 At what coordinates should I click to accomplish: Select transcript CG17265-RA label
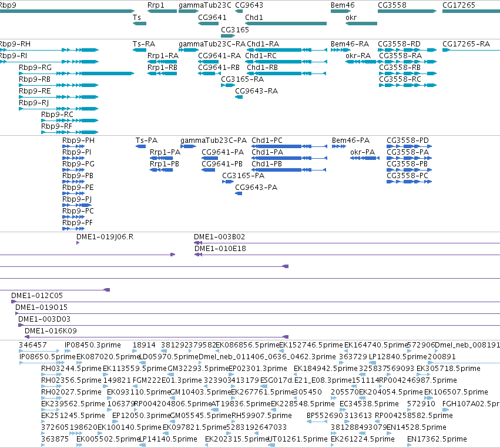[x=466, y=44]
